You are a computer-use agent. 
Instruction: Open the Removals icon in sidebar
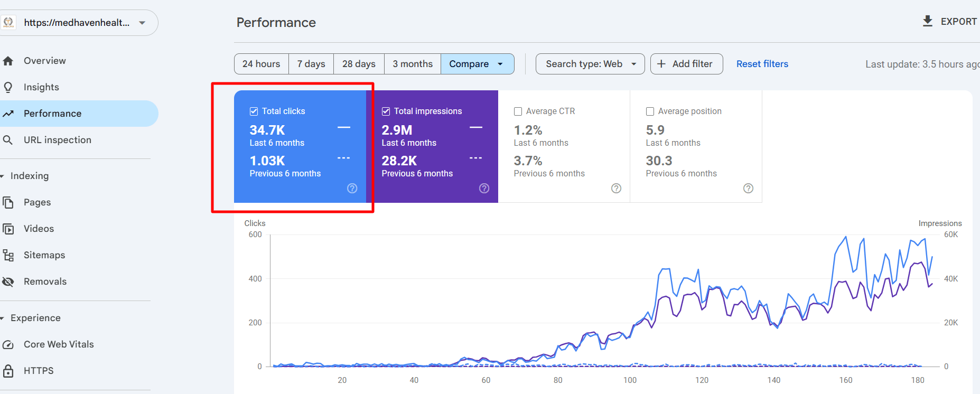coord(8,282)
